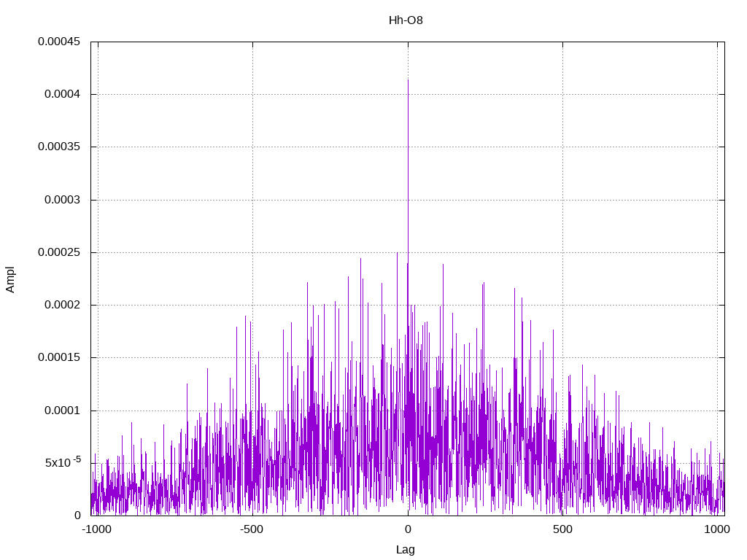Click the -1000 x-axis tick label

tap(97, 529)
